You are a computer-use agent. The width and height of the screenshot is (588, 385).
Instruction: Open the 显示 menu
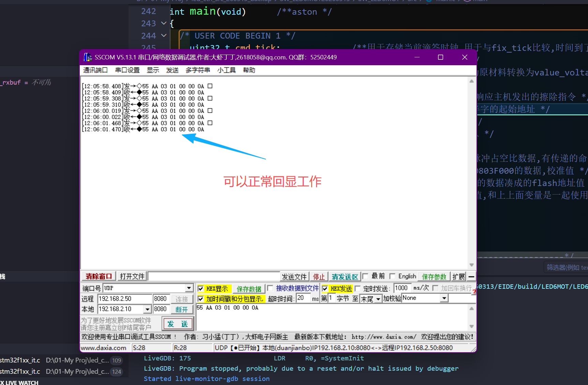tap(153, 70)
